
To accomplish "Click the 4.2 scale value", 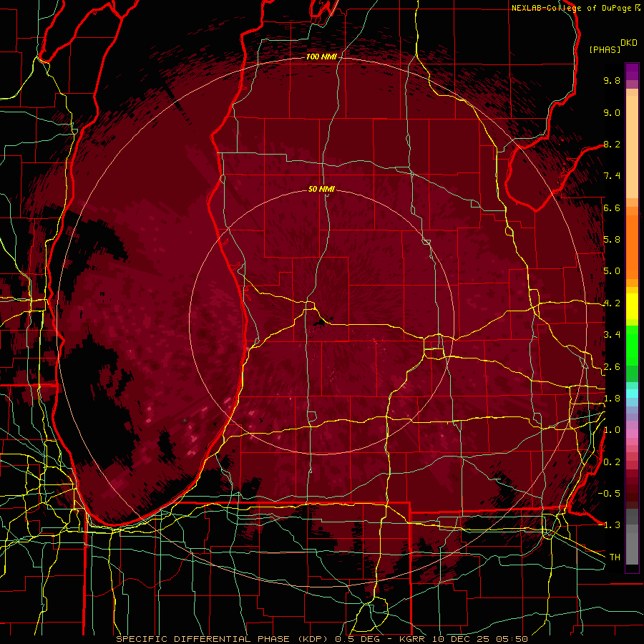I will (612, 303).
